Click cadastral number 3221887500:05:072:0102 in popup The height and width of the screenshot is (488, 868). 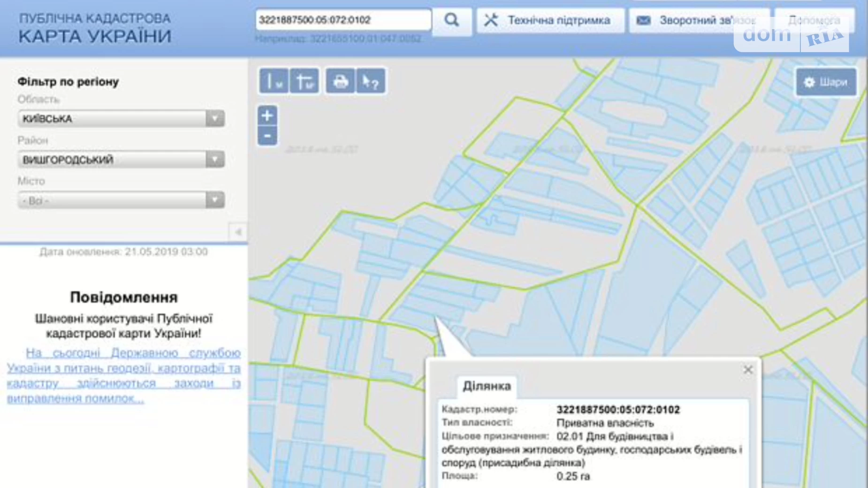click(618, 410)
